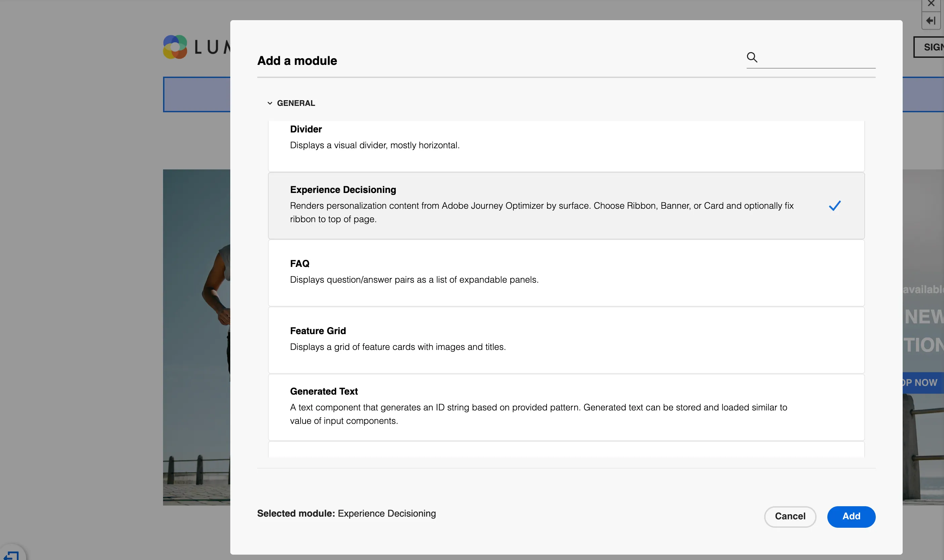
Task: Click the Feature Grid description text
Action: click(x=398, y=347)
